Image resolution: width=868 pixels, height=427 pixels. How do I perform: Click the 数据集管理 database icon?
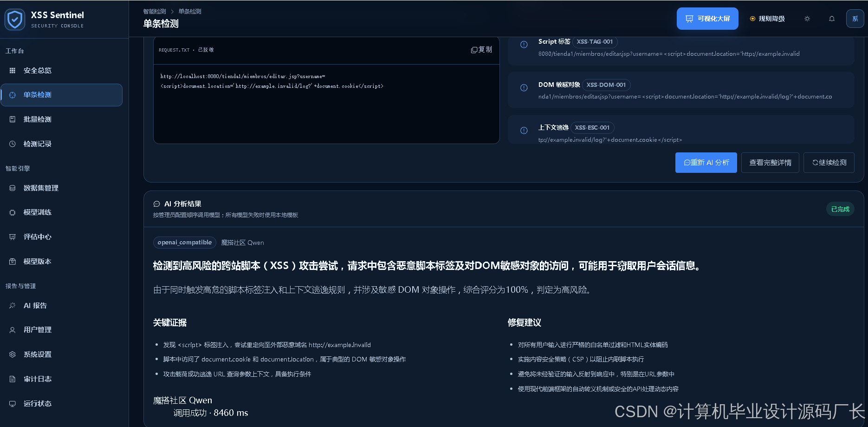13,188
